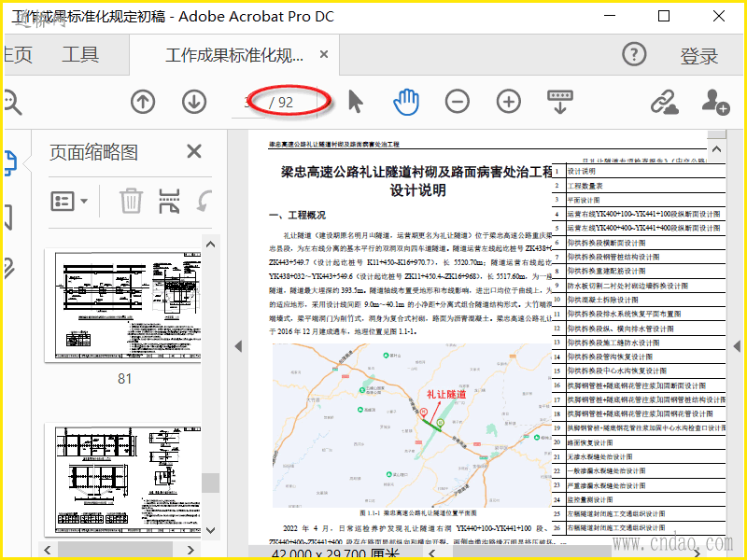
Task: Open the page fit scrolling options icon
Action: click(x=560, y=102)
